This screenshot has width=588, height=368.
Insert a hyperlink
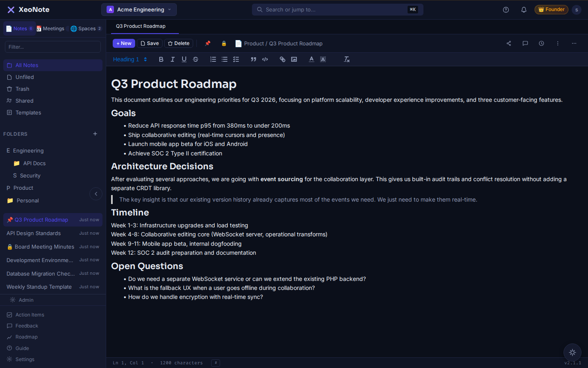[283, 59]
